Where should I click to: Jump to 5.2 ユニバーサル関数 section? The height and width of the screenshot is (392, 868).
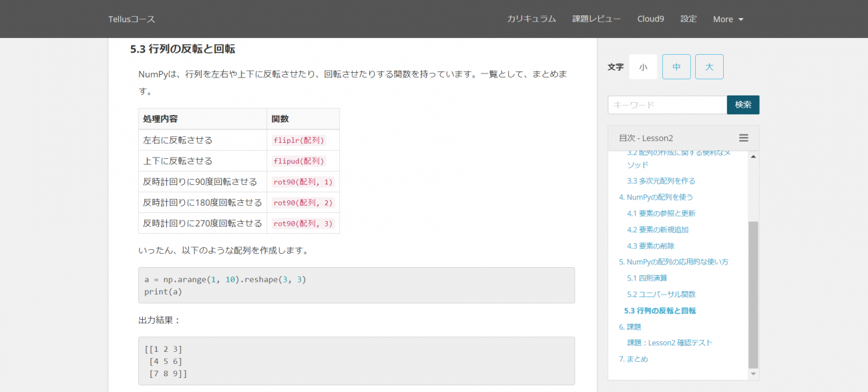tap(661, 295)
